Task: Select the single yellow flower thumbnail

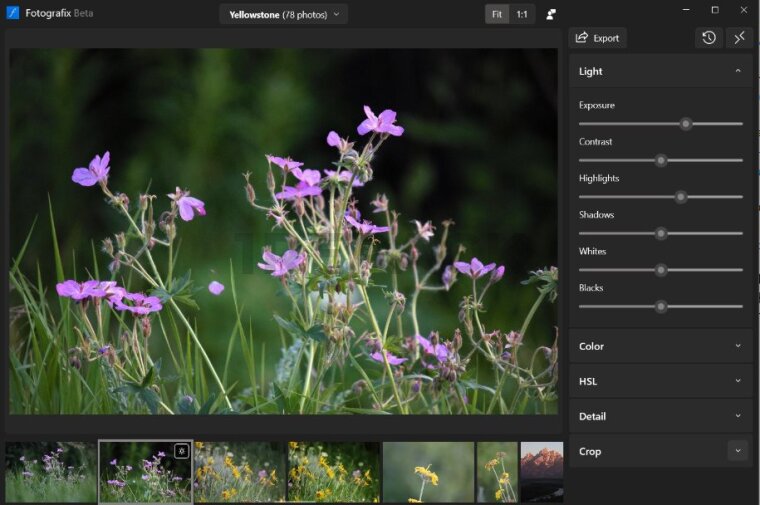Action: coord(428,472)
